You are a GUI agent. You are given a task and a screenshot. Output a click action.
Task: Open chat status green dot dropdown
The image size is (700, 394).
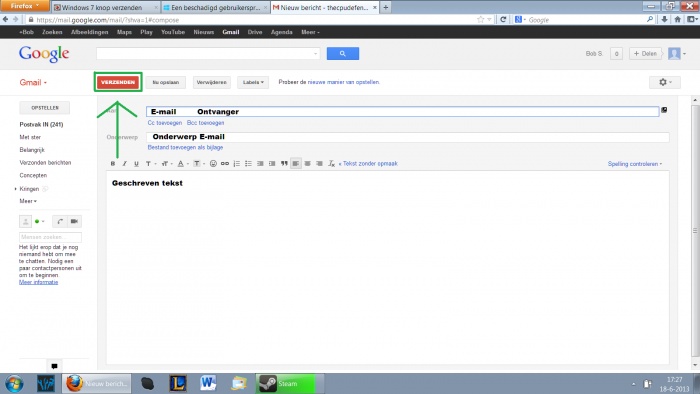tap(39, 221)
